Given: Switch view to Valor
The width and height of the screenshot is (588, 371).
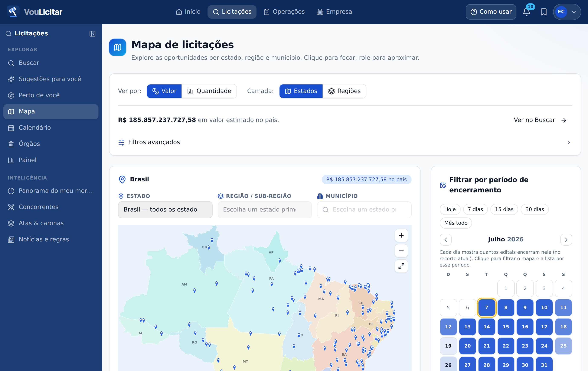Looking at the screenshot, I should pyautogui.click(x=164, y=91).
